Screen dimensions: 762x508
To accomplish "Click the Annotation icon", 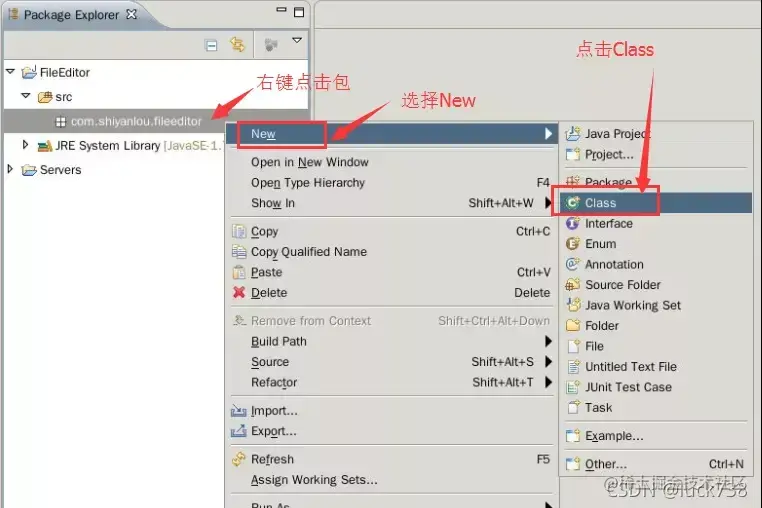I will 572,264.
